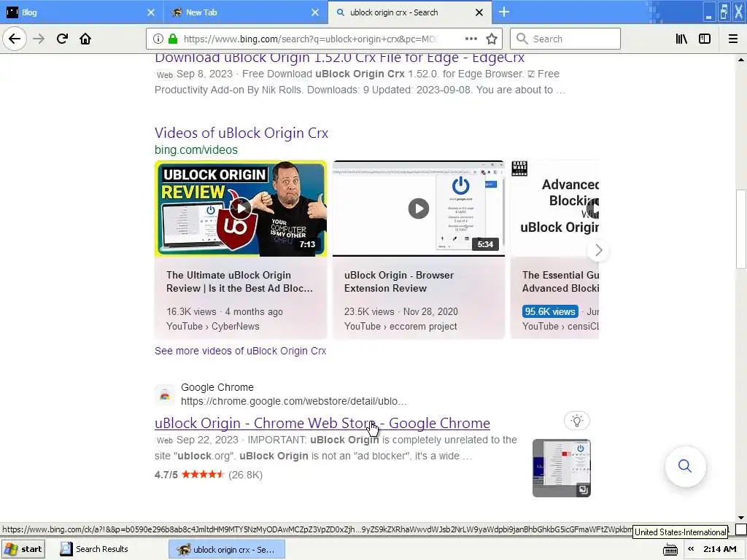Viewport: 747px width, 560px height.
Task: Open uBlock Origin - Chrome Web Store result
Action: 322,423
